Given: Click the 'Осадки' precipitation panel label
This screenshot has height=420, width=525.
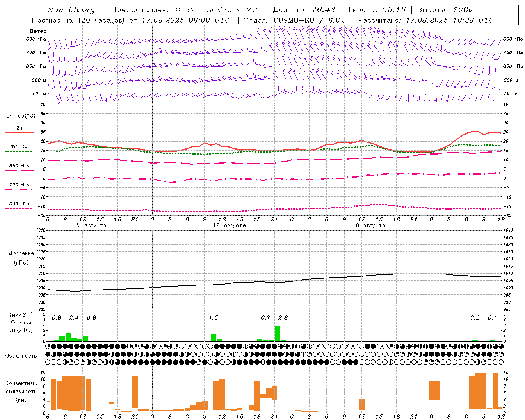Looking at the screenshot, I should (21, 322).
